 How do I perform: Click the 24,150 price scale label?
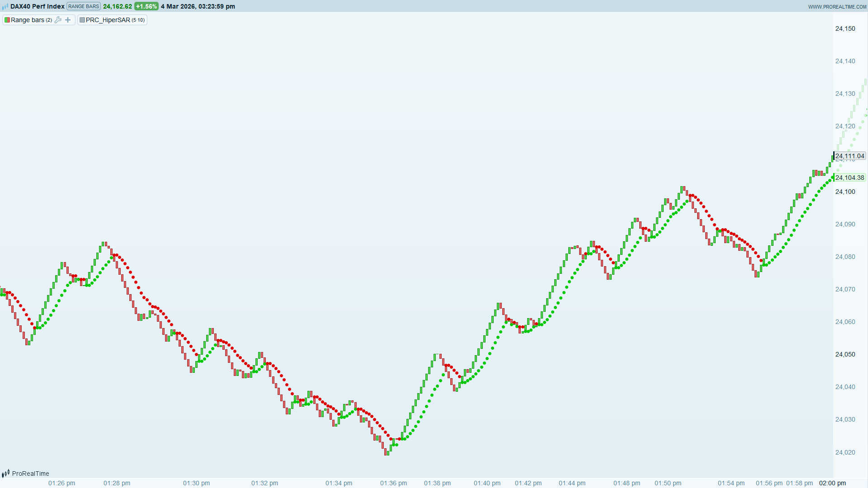(x=845, y=28)
